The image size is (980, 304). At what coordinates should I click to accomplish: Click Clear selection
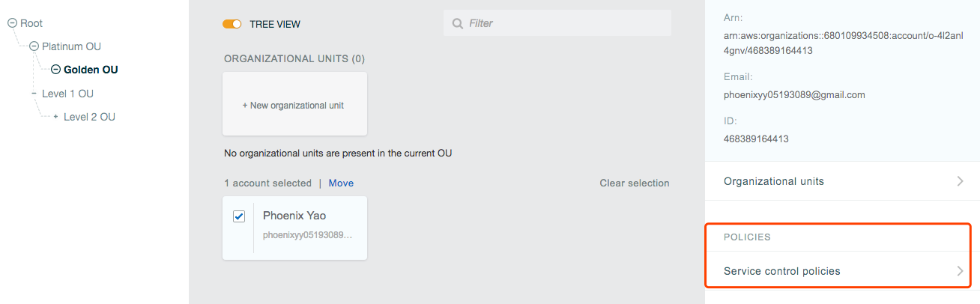tap(635, 183)
